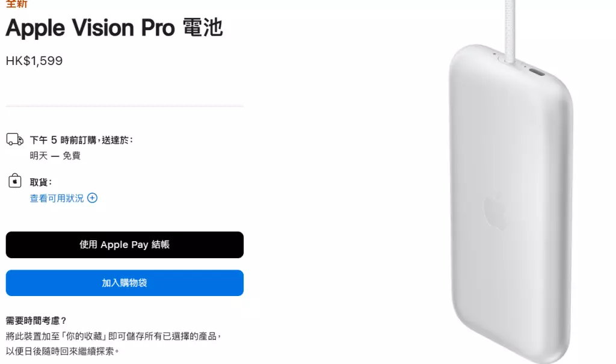Click the Apple logo on the battery
Screen dimensions: 616x364
pyautogui.click(x=494, y=212)
